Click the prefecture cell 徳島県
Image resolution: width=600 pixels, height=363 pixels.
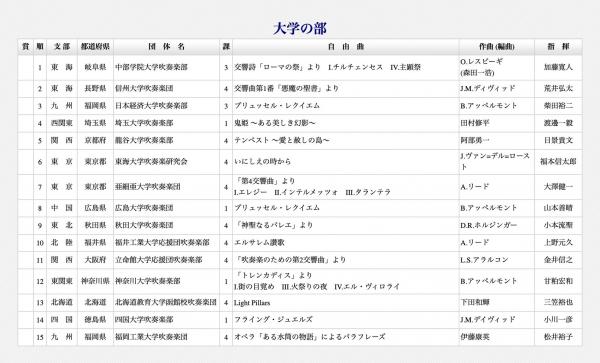click(x=95, y=320)
